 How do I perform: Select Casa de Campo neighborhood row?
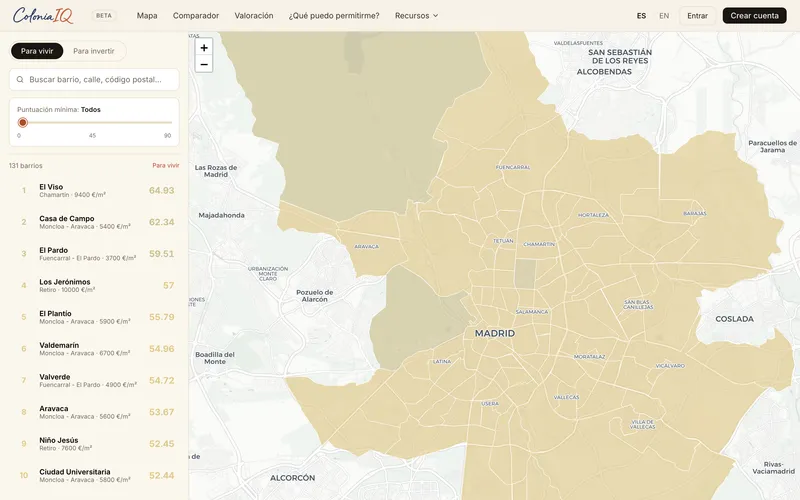[x=94, y=222]
